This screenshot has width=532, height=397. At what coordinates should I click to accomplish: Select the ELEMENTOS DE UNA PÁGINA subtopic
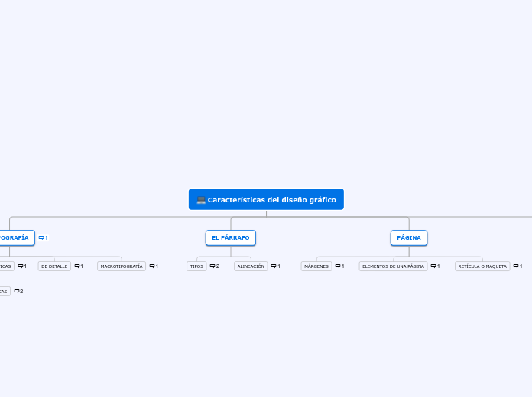[x=393, y=266]
